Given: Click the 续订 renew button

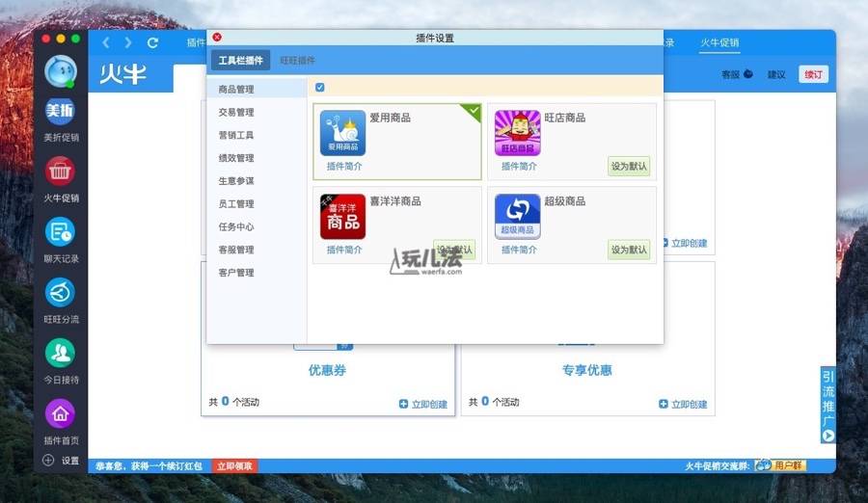Looking at the screenshot, I should click(813, 74).
